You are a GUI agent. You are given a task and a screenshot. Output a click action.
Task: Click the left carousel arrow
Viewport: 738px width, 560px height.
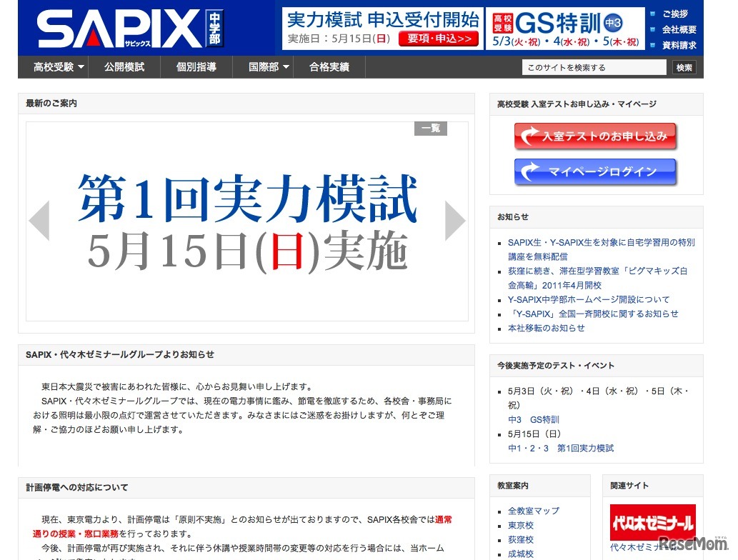pyautogui.click(x=39, y=220)
